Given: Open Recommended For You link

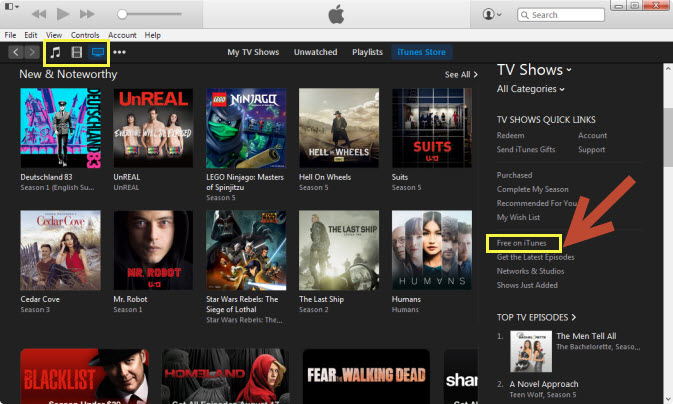Looking at the screenshot, I should tap(537, 203).
